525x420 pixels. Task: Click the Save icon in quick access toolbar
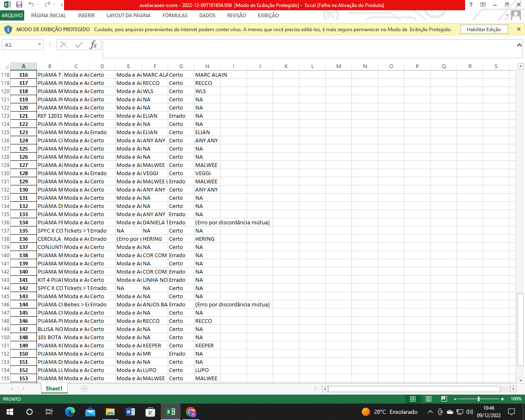point(19,5)
